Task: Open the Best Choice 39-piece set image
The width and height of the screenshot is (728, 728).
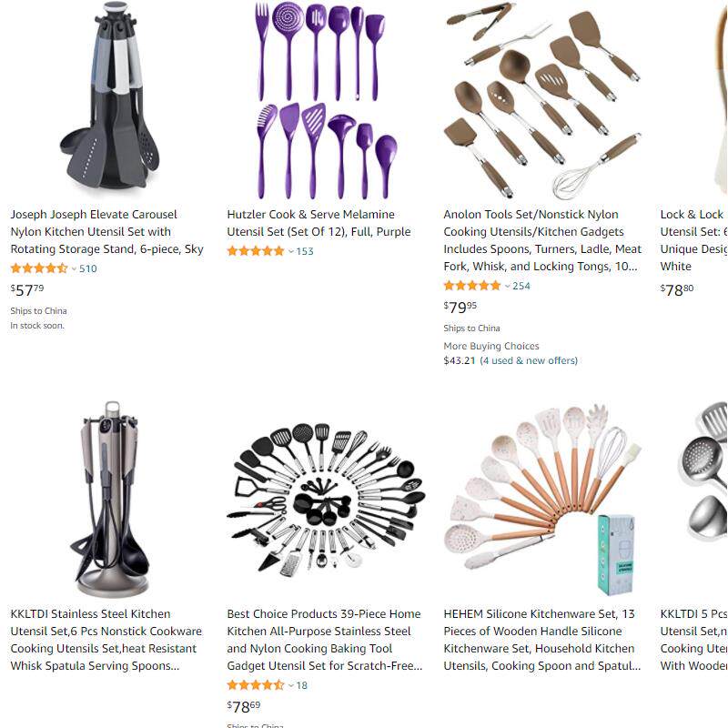Action: (x=326, y=497)
